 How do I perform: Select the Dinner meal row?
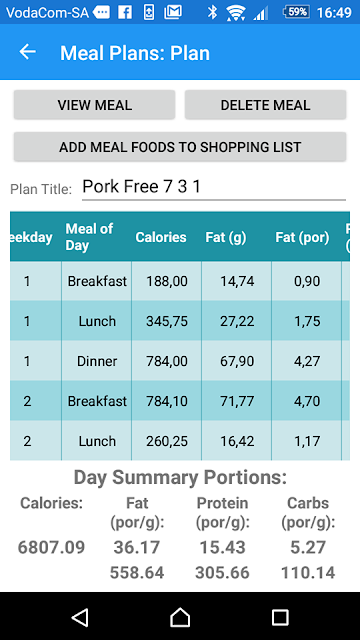point(180,361)
